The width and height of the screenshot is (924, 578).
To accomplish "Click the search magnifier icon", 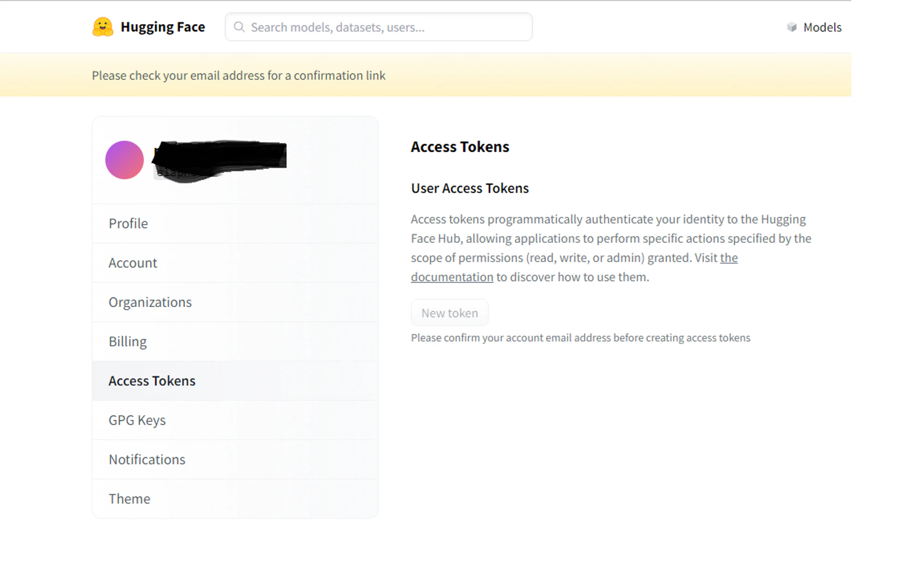I will (239, 27).
